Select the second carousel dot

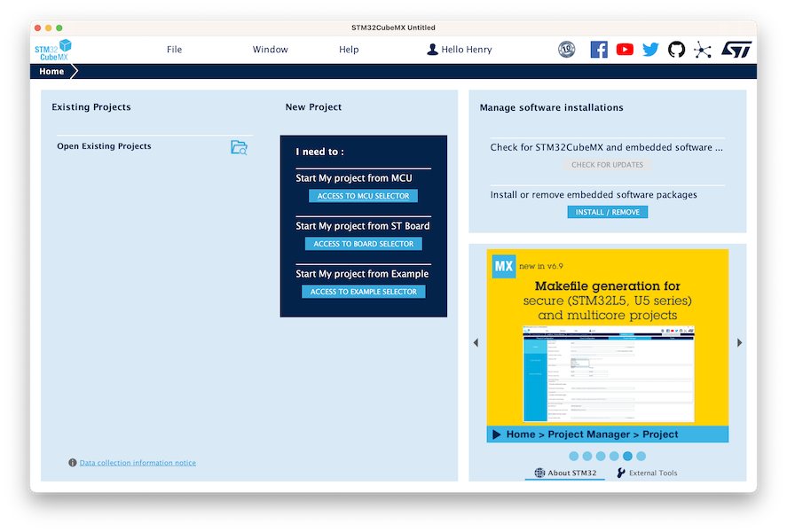587,457
